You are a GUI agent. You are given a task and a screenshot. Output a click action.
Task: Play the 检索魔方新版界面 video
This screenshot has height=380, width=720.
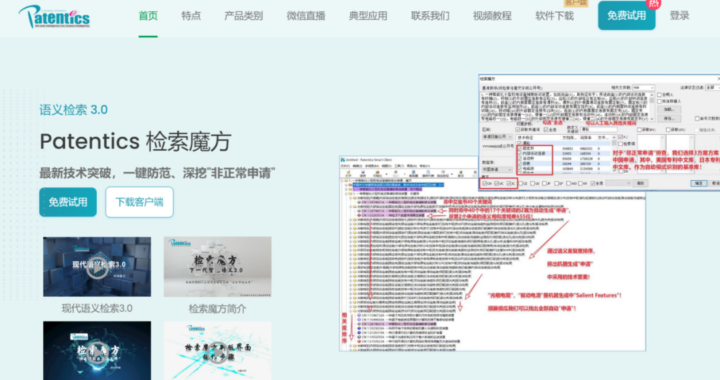[217, 350]
